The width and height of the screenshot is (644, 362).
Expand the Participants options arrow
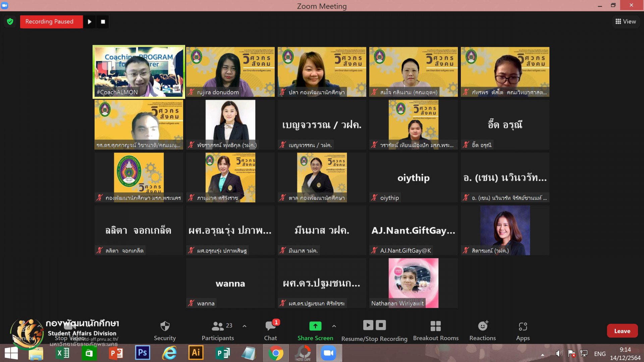click(245, 326)
